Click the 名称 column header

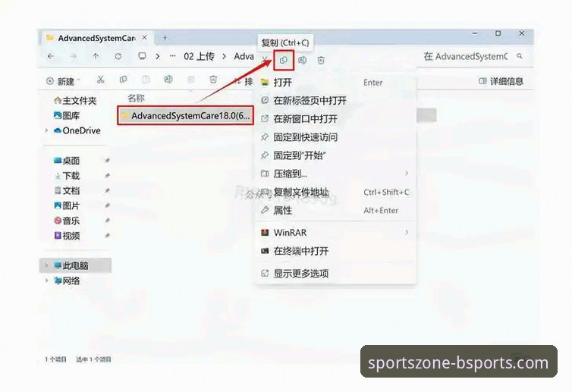point(136,98)
